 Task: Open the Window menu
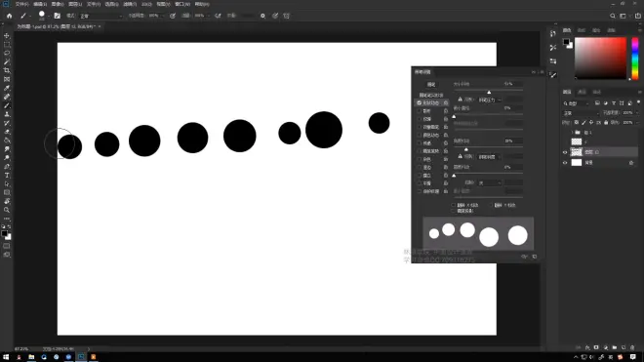tap(181, 4)
